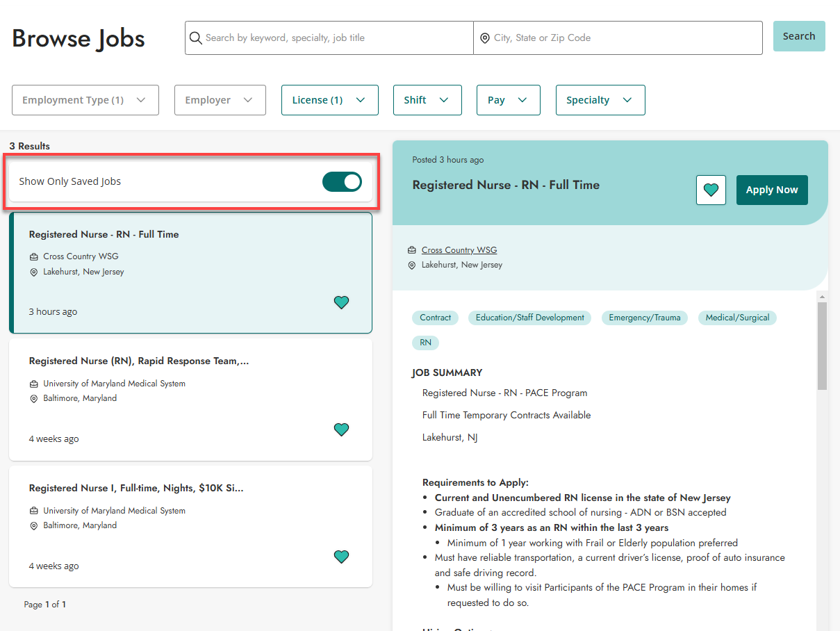Image resolution: width=840 pixels, height=631 pixels.
Task: Click briefcase icon on Registered Nurse I card
Action: coord(33,511)
